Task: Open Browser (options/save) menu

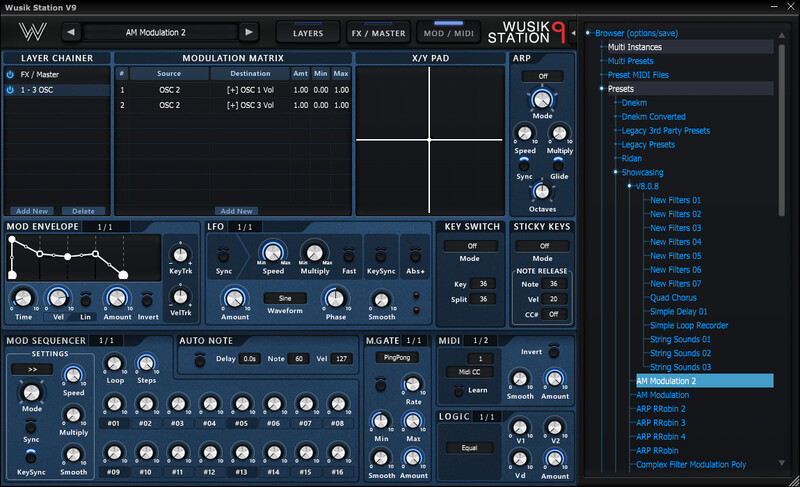Action: [x=636, y=33]
